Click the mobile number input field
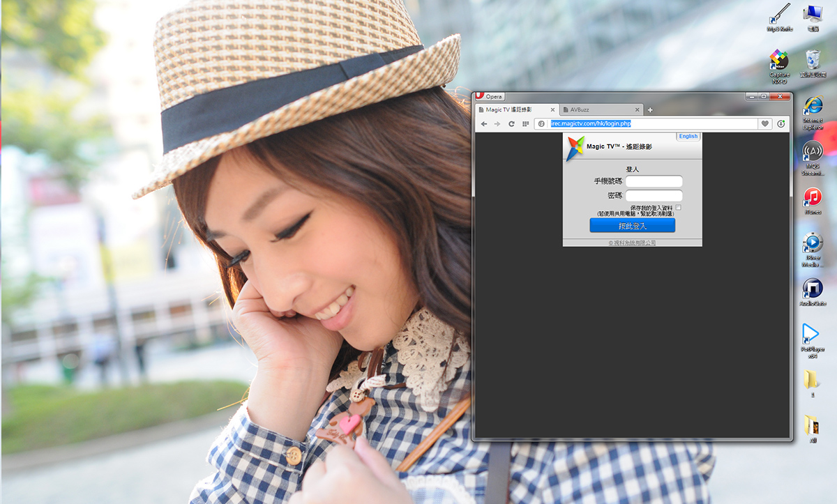 (x=654, y=181)
